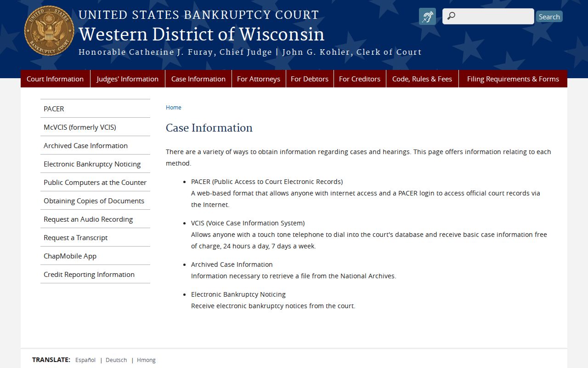Open Public Computers at the Counter
Viewport: 588px width, 368px height.
[95, 182]
